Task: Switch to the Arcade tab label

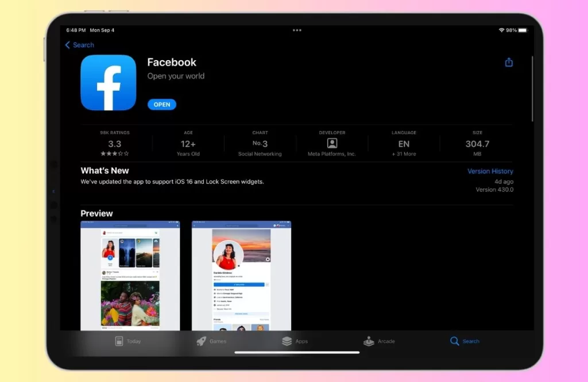Action: [x=386, y=341]
